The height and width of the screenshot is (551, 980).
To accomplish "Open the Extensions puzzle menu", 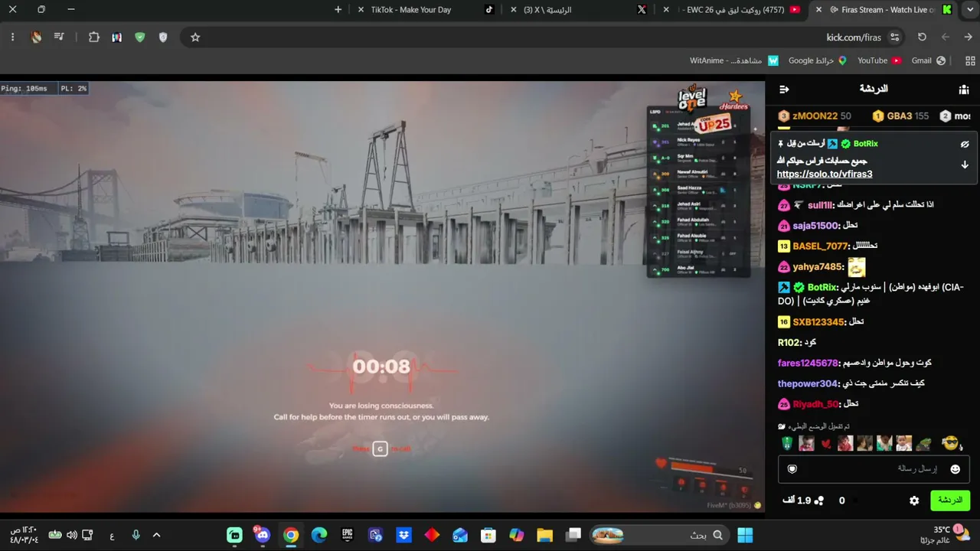I will (x=94, y=37).
